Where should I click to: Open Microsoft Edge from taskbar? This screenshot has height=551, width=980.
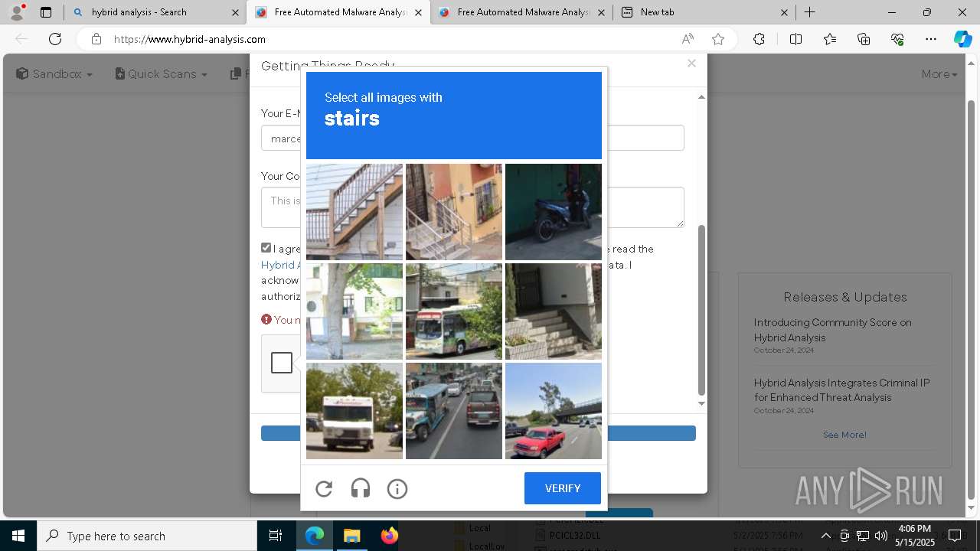315,536
